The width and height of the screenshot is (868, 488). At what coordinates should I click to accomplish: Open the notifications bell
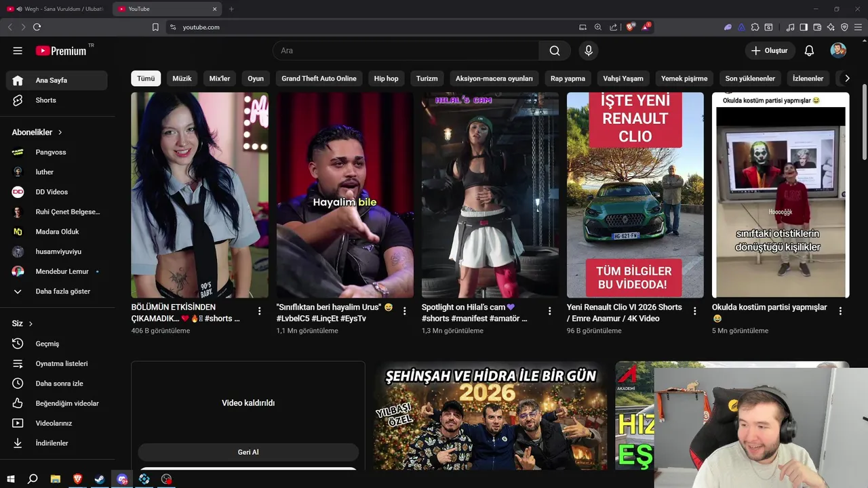pyautogui.click(x=809, y=51)
